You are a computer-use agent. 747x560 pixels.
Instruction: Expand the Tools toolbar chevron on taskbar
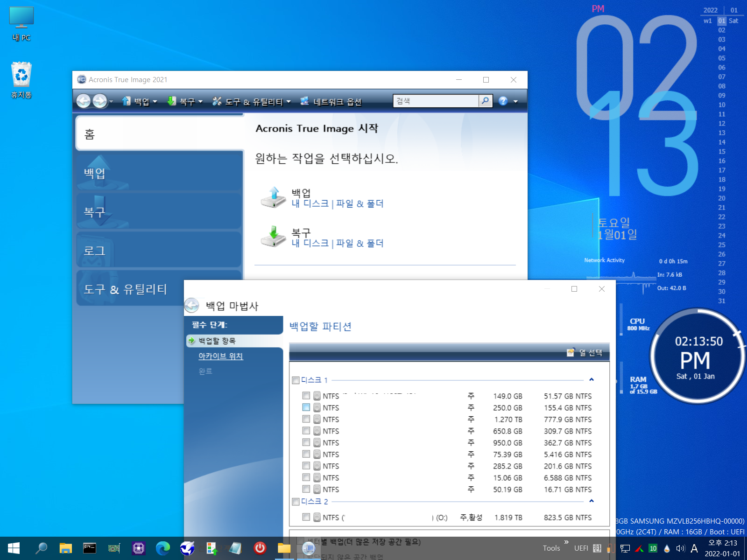coord(566,542)
